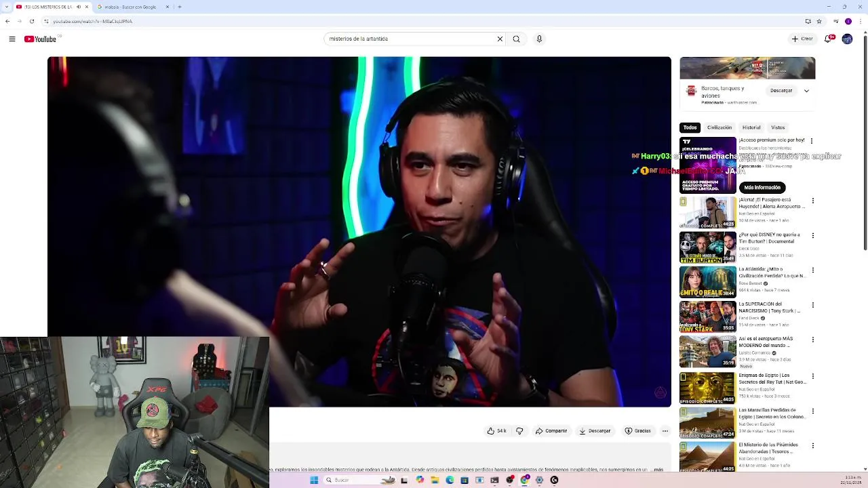This screenshot has width=868, height=488.
Task: Go to the YouTube home logo
Action: pos(41,39)
